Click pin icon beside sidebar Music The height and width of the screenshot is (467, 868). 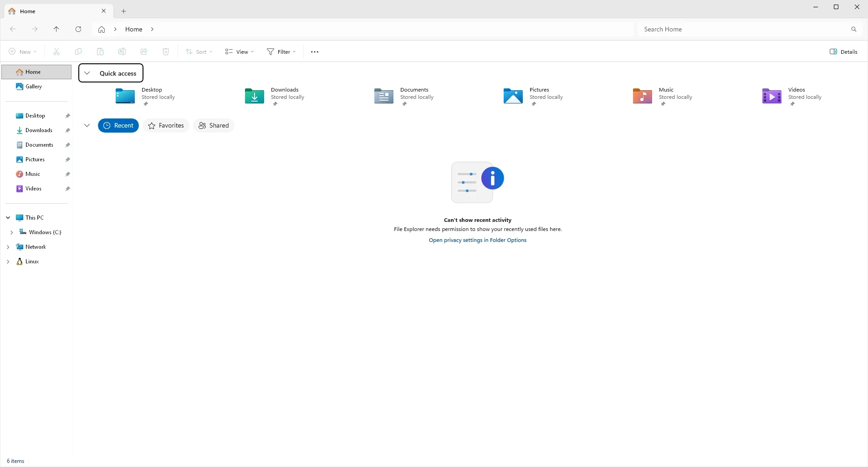67,174
